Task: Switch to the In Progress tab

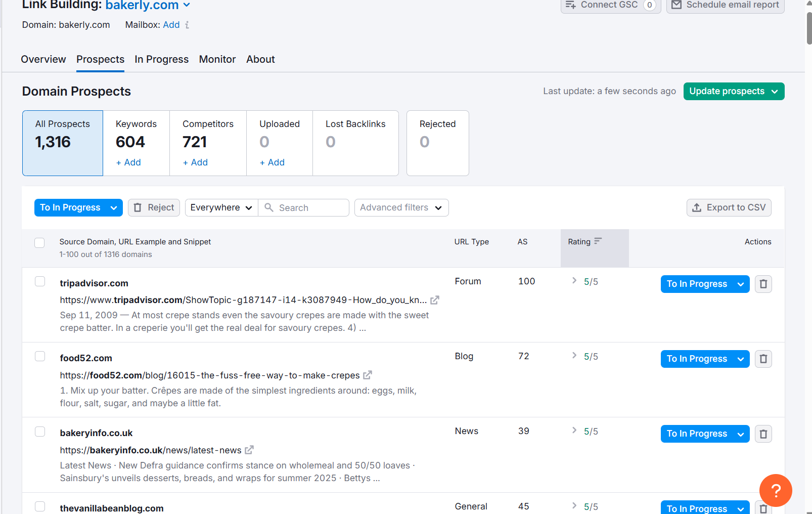Action: point(161,59)
